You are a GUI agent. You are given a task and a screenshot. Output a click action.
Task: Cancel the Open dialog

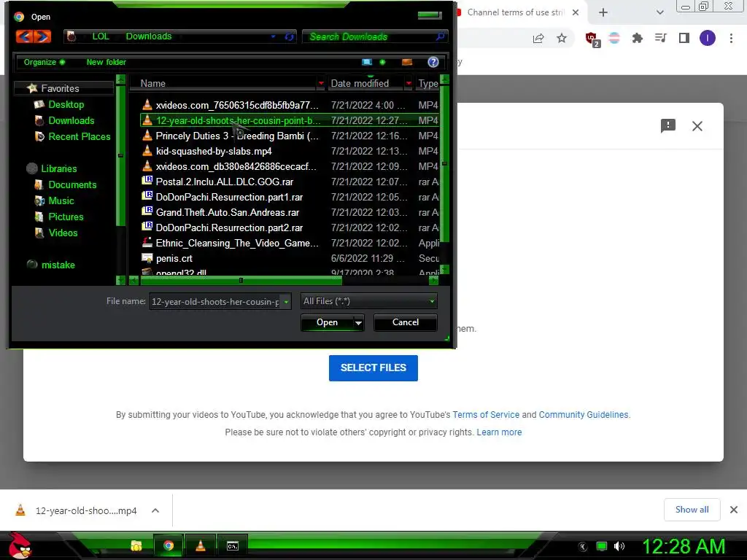point(406,322)
